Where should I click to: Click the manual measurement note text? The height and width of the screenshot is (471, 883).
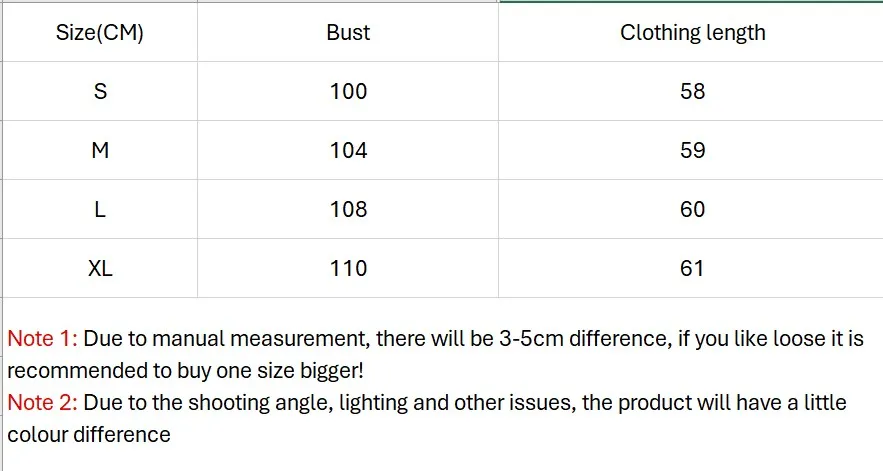coord(435,354)
